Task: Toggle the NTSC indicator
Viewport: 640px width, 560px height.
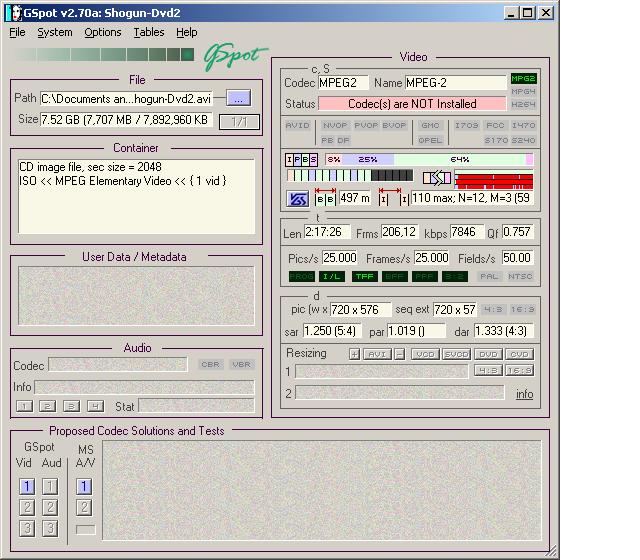Action: click(520, 276)
